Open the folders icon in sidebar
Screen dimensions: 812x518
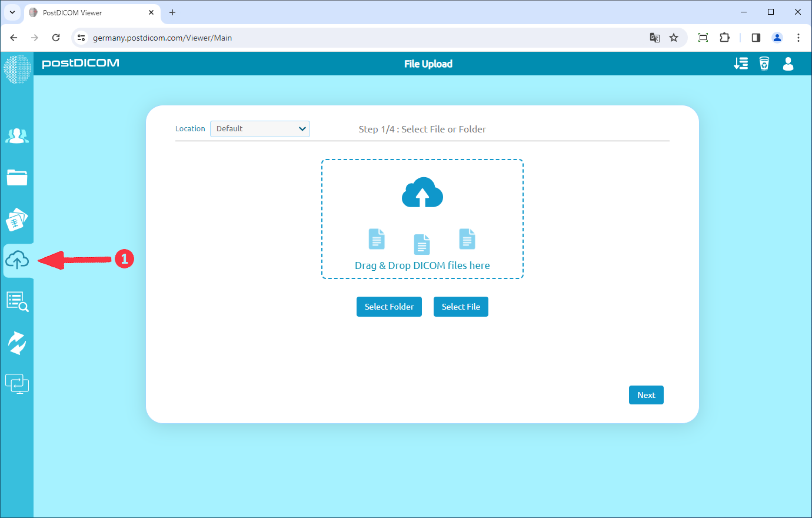(x=17, y=177)
